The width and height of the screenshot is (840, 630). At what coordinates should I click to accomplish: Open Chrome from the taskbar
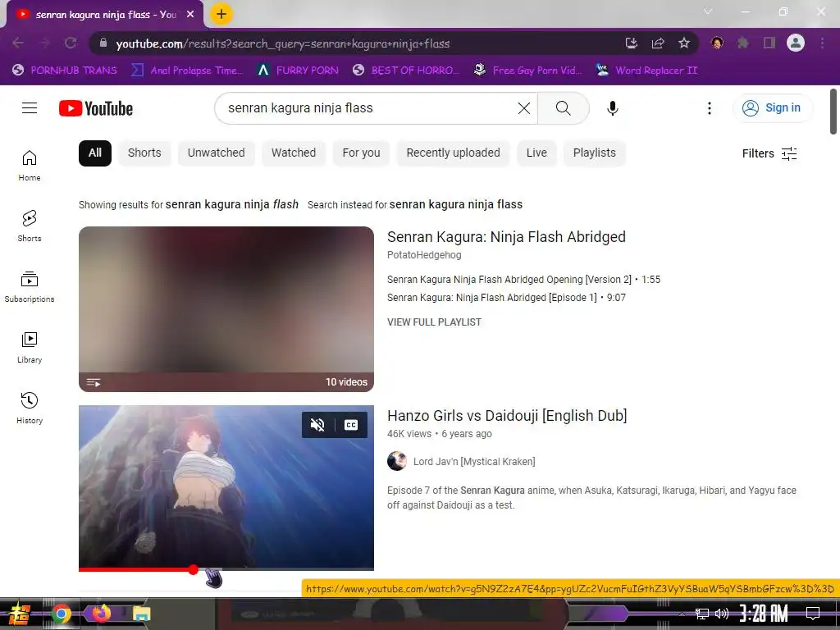(x=61, y=614)
